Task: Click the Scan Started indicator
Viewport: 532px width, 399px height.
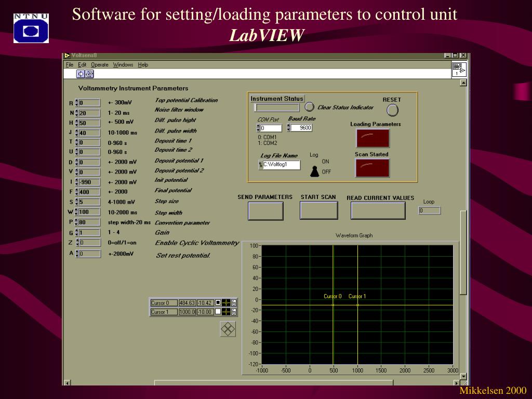Action: click(373, 168)
